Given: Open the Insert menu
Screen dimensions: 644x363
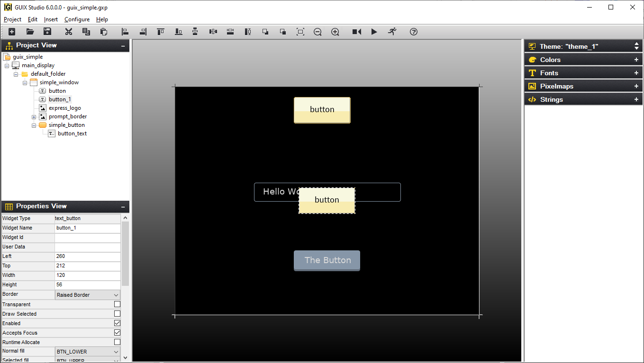Looking at the screenshot, I should point(50,19).
